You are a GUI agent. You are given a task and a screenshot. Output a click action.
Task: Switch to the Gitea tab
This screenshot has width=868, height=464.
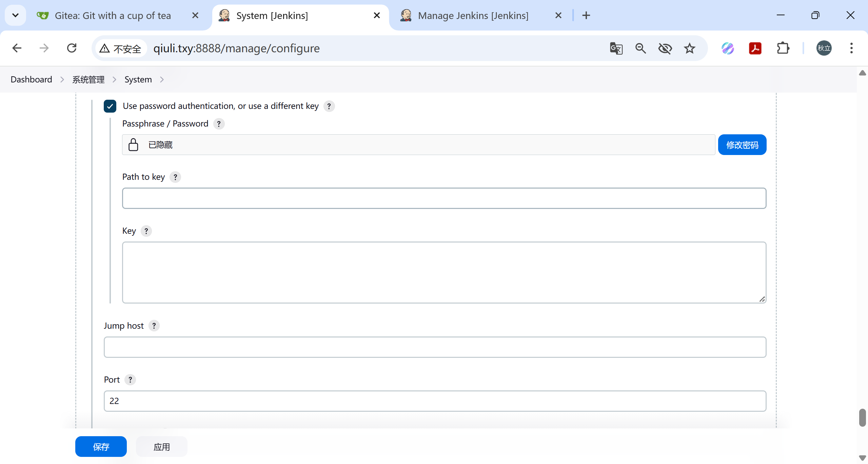point(113,16)
